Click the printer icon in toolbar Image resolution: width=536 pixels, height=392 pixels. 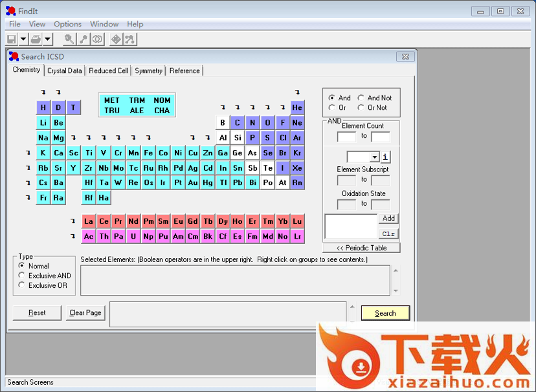tap(36, 39)
